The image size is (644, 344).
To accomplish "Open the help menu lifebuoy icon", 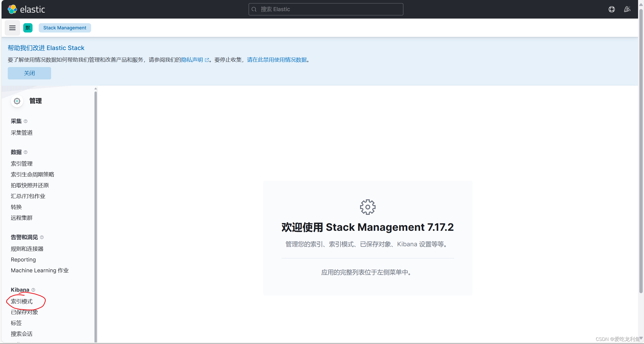I will tap(611, 9).
